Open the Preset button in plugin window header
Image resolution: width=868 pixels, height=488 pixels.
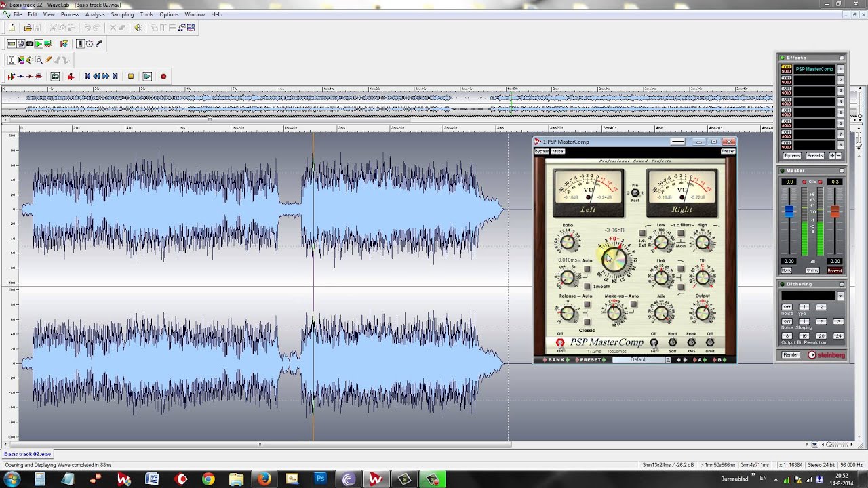pyautogui.click(x=728, y=152)
